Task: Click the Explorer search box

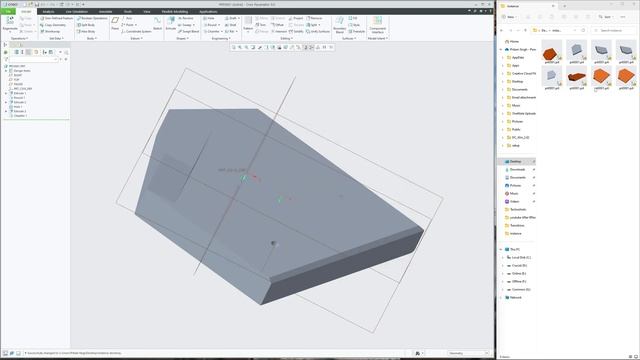Action: pyautogui.click(x=613, y=30)
